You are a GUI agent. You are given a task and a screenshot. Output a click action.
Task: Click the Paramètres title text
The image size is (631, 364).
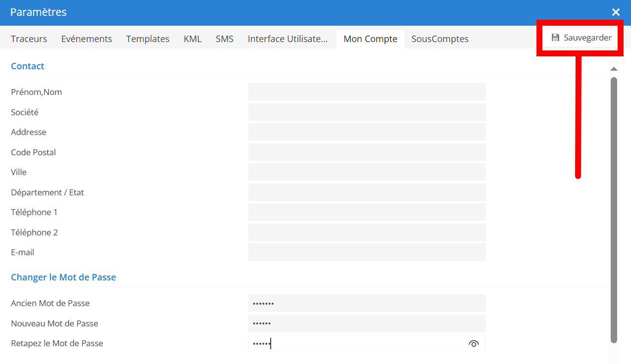[39, 12]
